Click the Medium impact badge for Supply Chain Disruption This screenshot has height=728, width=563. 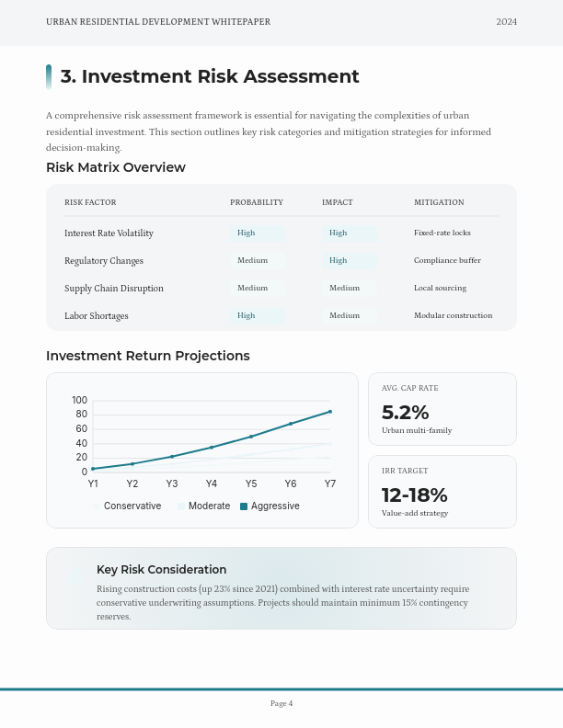(x=345, y=289)
